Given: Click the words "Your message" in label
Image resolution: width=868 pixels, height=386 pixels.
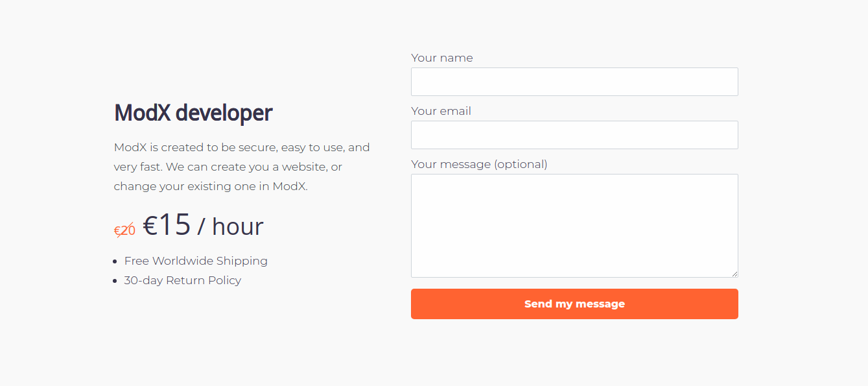Looking at the screenshot, I should click(x=451, y=164).
